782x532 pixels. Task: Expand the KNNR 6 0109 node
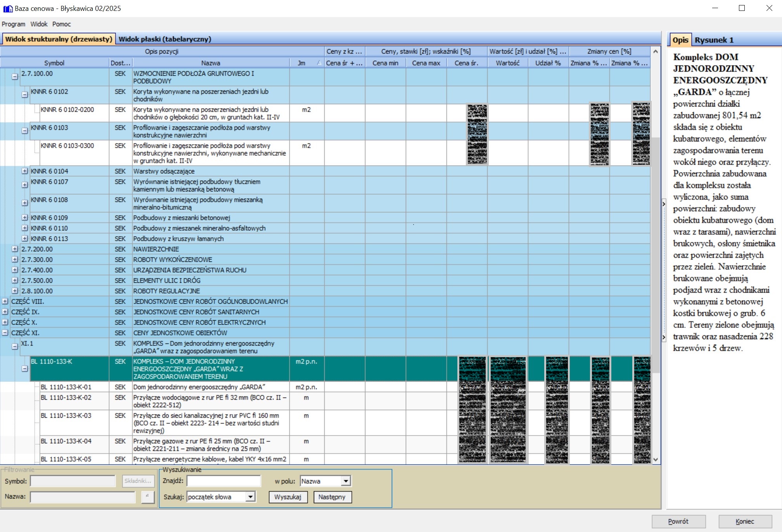pos(25,218)
